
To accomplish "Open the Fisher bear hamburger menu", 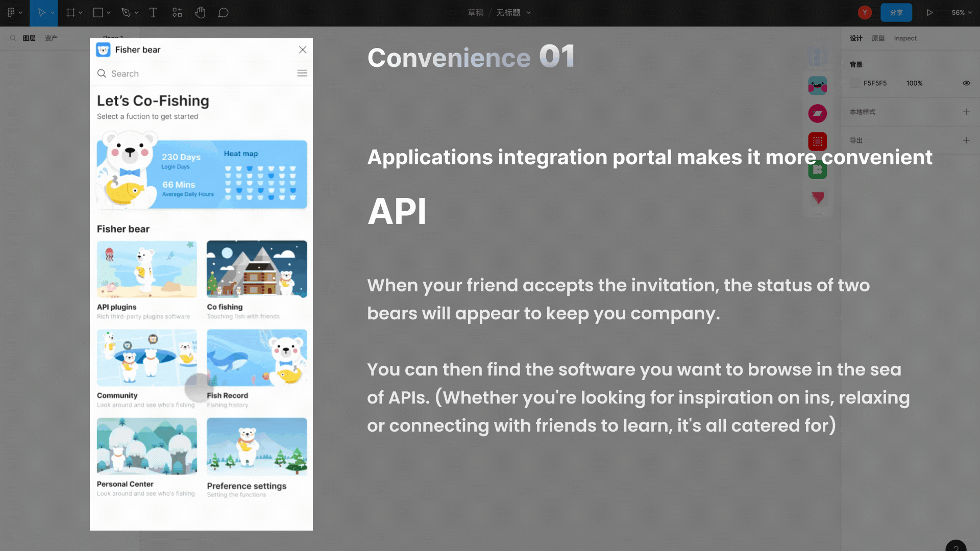I will click(302, 73).
